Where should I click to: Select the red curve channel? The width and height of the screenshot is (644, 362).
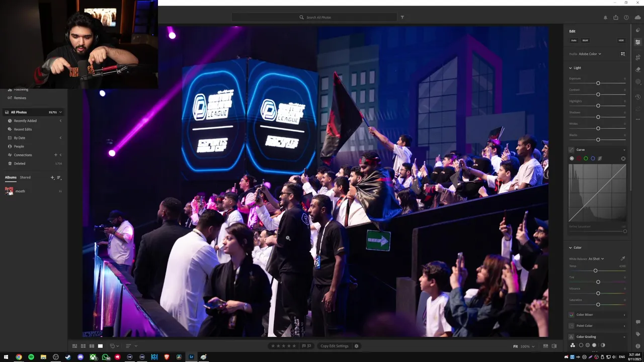point(579,158)
